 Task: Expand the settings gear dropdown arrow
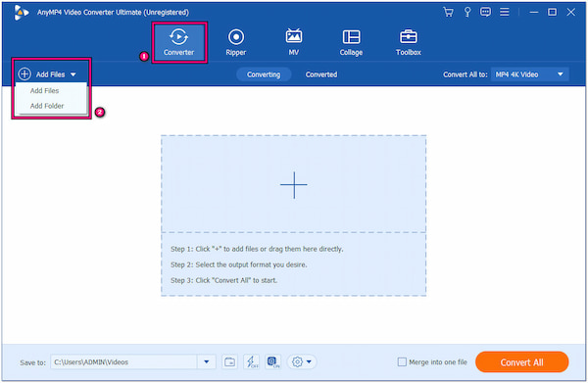click(309, 362)
